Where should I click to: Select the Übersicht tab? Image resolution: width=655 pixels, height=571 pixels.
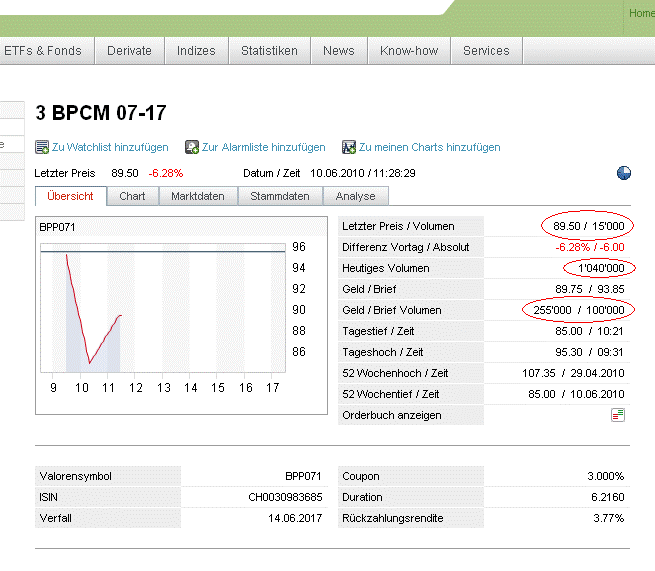tap(70, 196)
